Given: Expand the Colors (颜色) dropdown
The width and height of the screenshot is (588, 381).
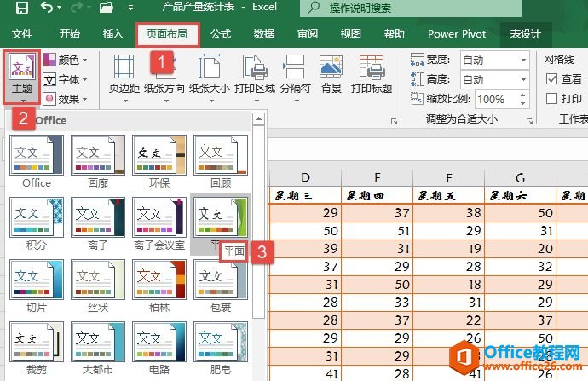Looking at the screenshot, I should (71, 60).
